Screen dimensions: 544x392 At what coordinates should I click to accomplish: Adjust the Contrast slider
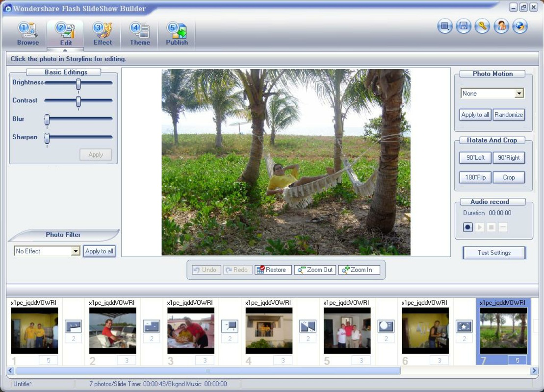78,101
